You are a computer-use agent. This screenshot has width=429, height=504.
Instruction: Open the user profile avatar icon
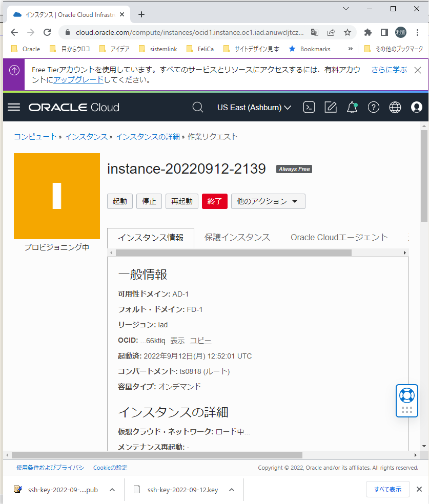417,108
